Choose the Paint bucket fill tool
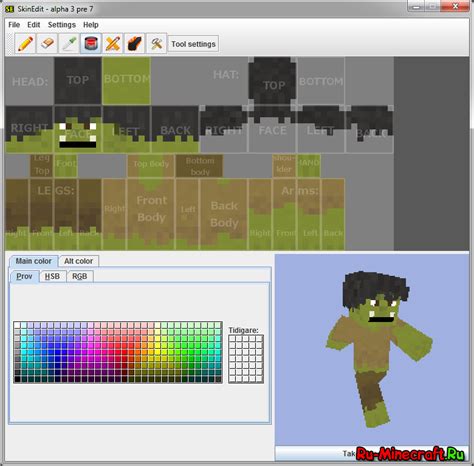 pos(91,44)
